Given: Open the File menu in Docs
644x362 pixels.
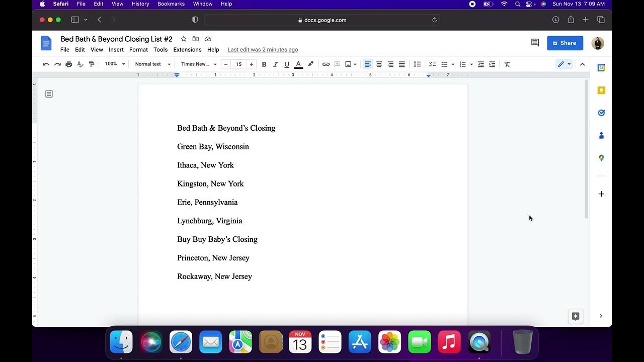Looking at the screenshot, I should [x=65, y=50].
